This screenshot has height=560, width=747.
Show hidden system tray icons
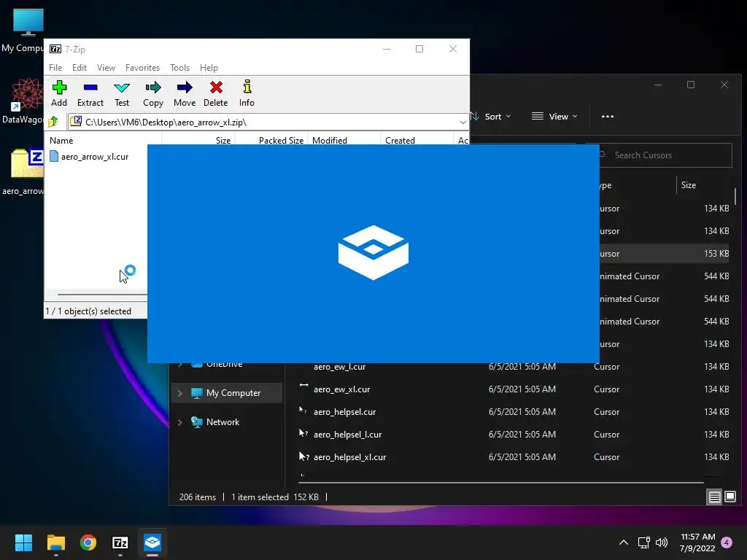point(623,542)
